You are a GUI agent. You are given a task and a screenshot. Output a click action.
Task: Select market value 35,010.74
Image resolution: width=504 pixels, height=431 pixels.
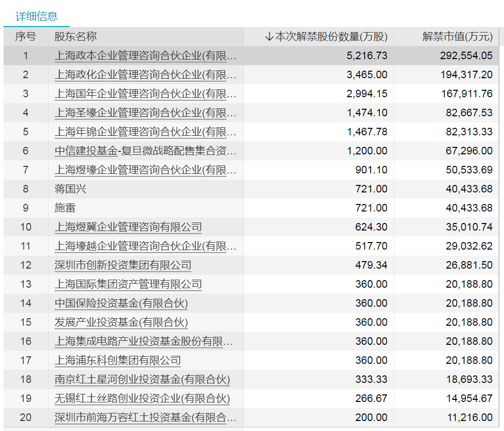(469, 227)
